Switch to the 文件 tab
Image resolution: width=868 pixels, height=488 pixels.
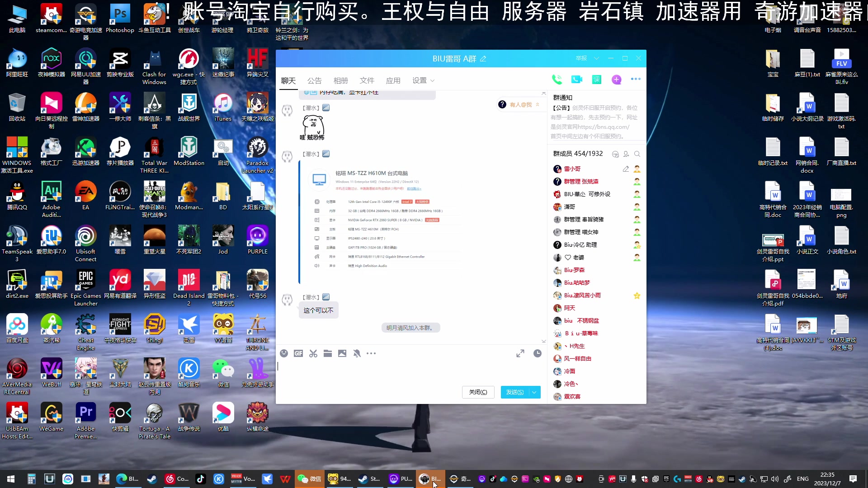point(367,80)
